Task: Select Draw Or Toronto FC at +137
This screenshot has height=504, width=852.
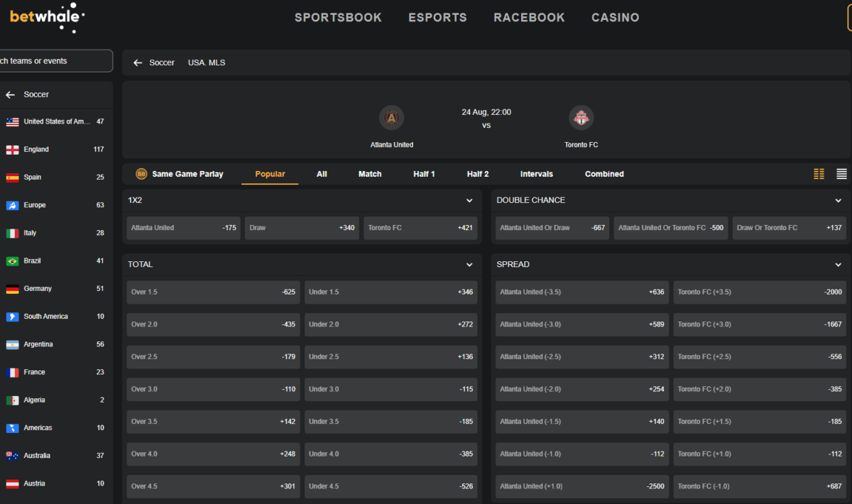Action: click(x=790, y=228)
